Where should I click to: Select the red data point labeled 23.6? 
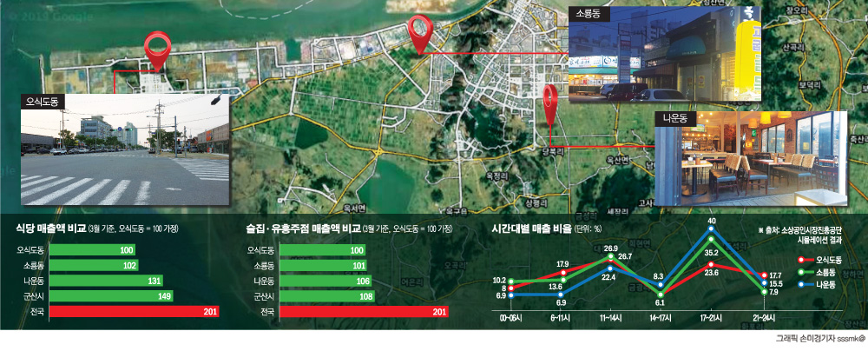tap(712, 264)
